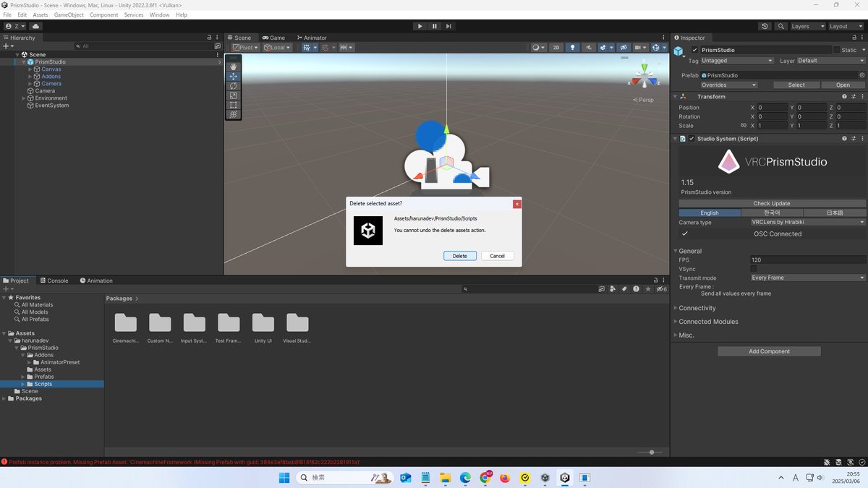Toggle 2D view mode
Screen dimensions: 868x488
556,47
